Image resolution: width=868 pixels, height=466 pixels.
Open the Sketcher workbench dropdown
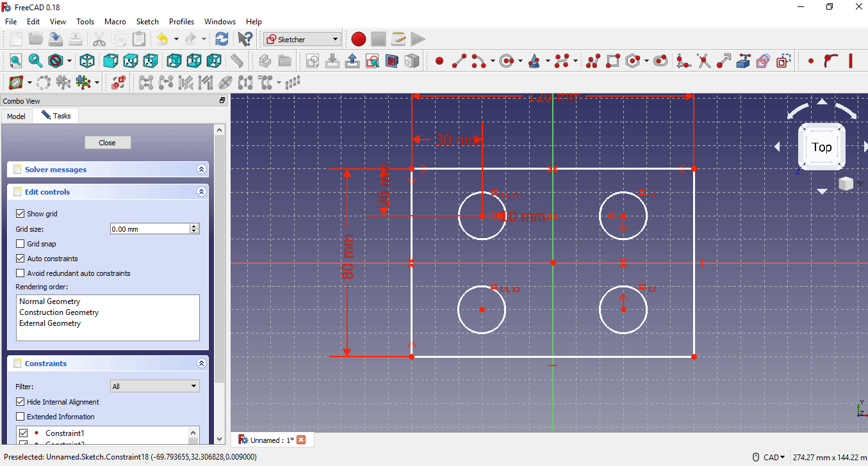(x=302, y=39)
